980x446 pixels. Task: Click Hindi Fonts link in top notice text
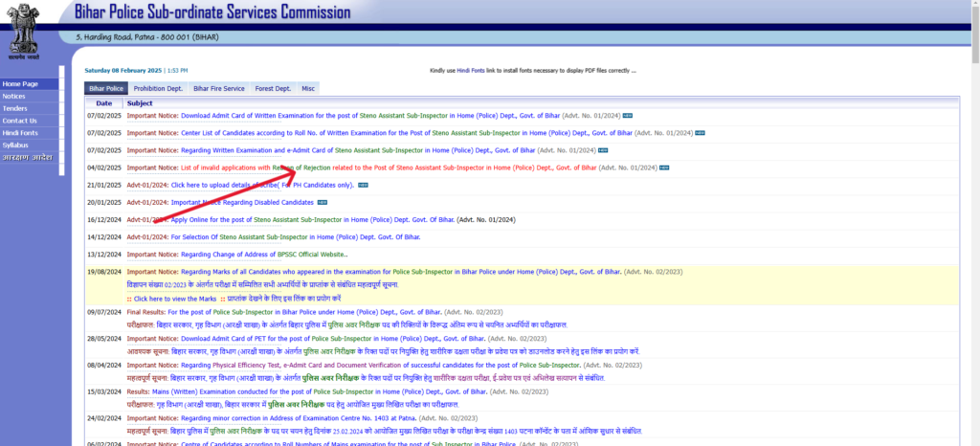[x=471, y=71]
